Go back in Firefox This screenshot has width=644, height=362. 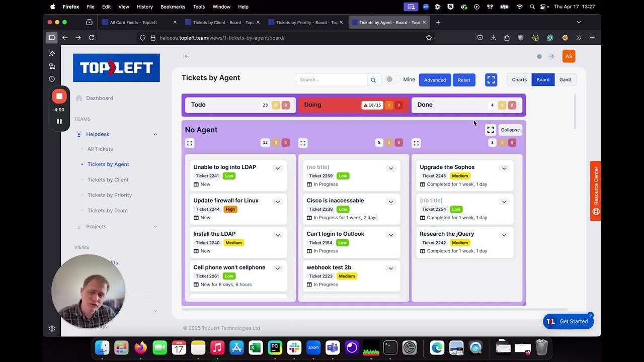pyautogui.click(x=65, y=38)
